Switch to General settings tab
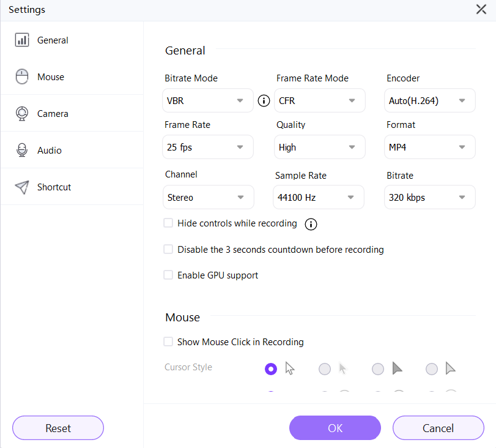Image resolution: width=496 pixels, height=448 pixels. coord(72,40)
